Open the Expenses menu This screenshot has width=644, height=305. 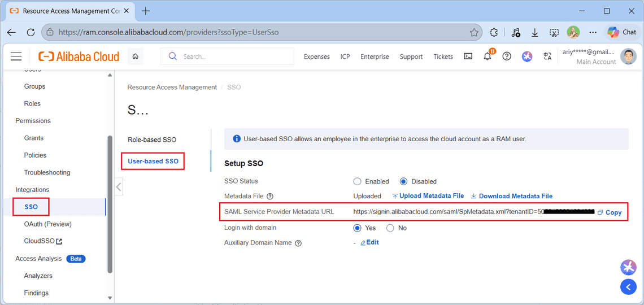(x=316, y=56)
